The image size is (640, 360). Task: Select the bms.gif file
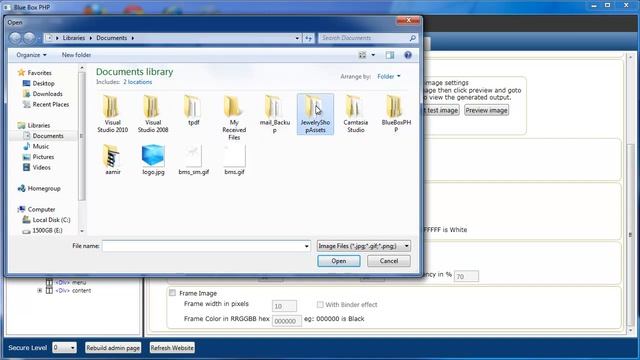click(234, 160)
